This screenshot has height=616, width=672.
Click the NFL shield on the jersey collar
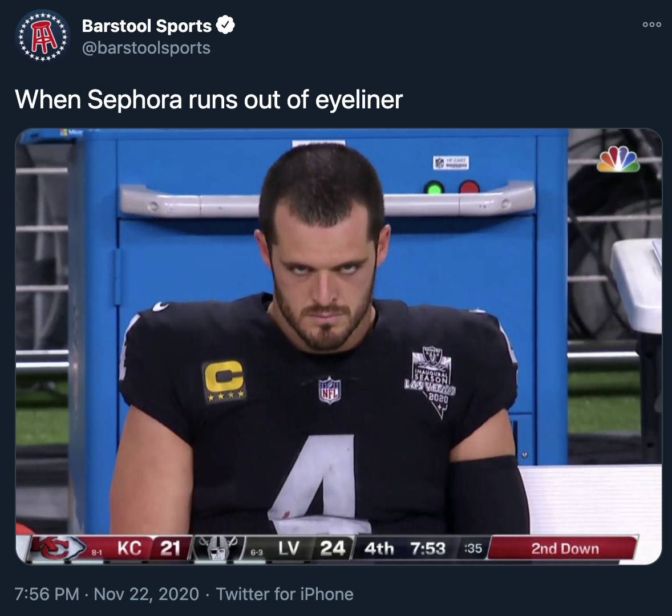(x=330, y=390)
